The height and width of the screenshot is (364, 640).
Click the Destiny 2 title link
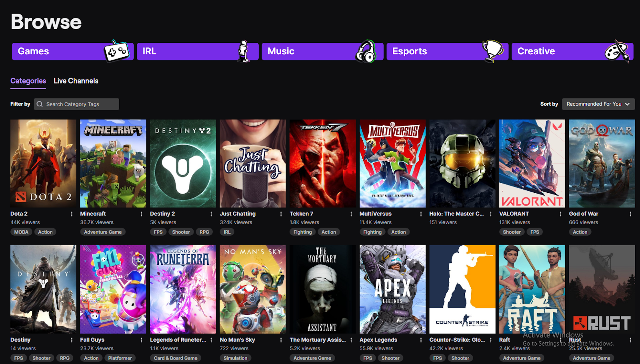pyautogui.click(x=162, y=214)
